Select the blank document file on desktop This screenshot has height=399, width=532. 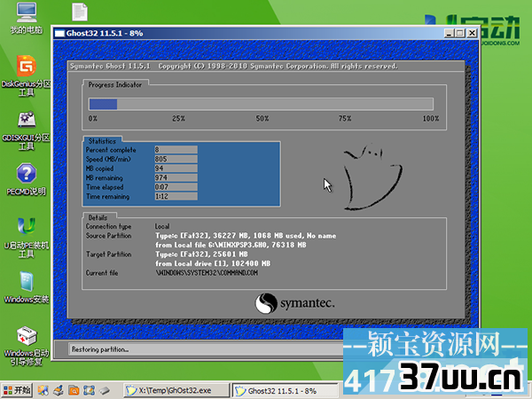tap(80, 12)
